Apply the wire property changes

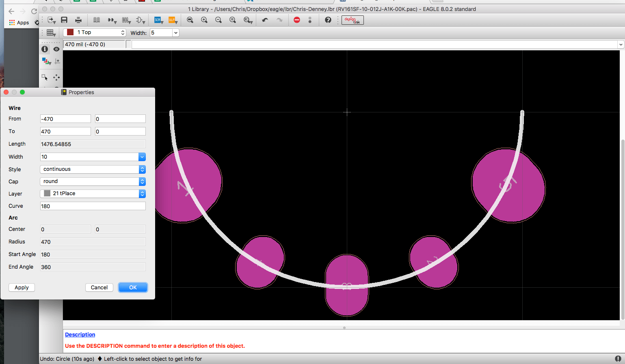pyautogui.click(x=21, y=287)
